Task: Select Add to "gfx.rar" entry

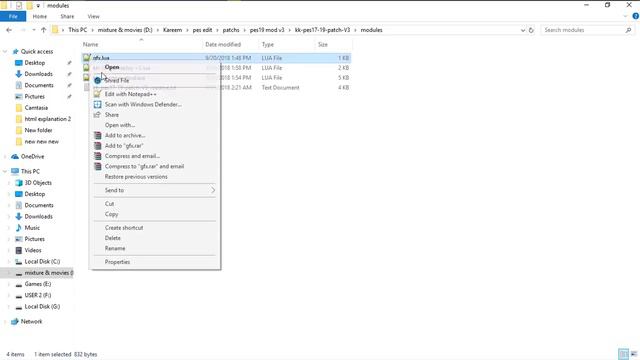Action: tap(124, 146)
